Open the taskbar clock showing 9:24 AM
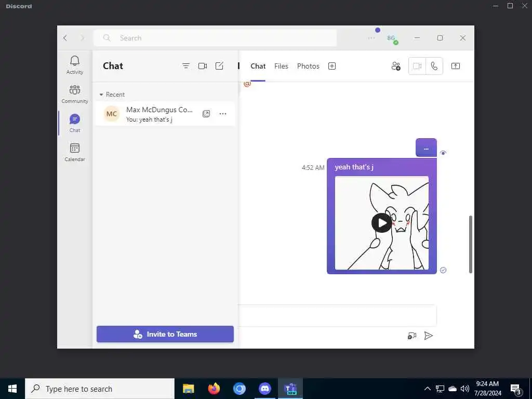This screenshot has height=399, width=532. 487,389
